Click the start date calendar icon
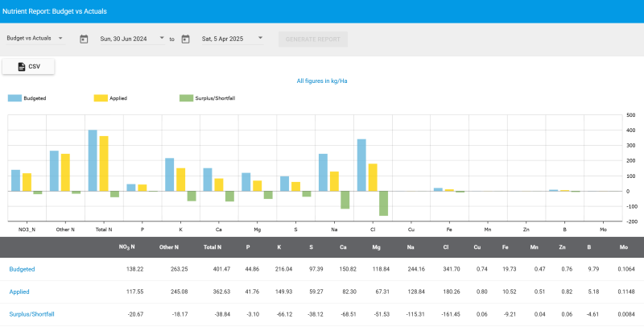This screenshot has height=327, width=644. click(84, 39)
